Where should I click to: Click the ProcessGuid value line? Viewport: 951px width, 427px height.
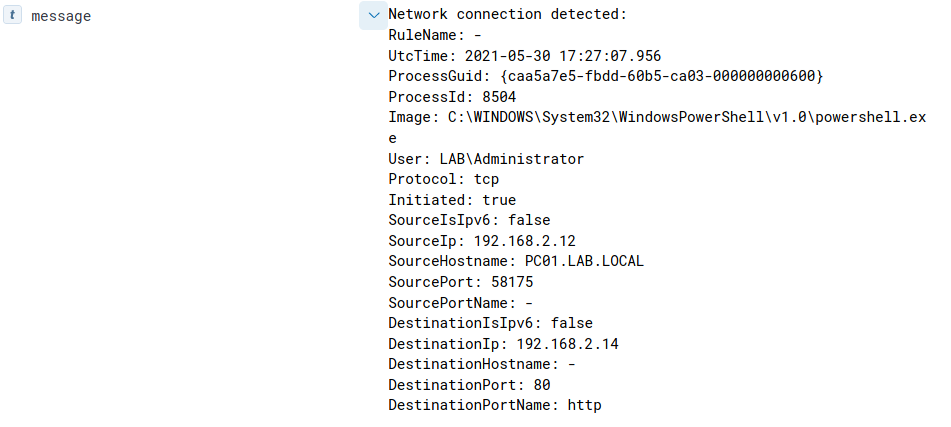coord(605,77)
